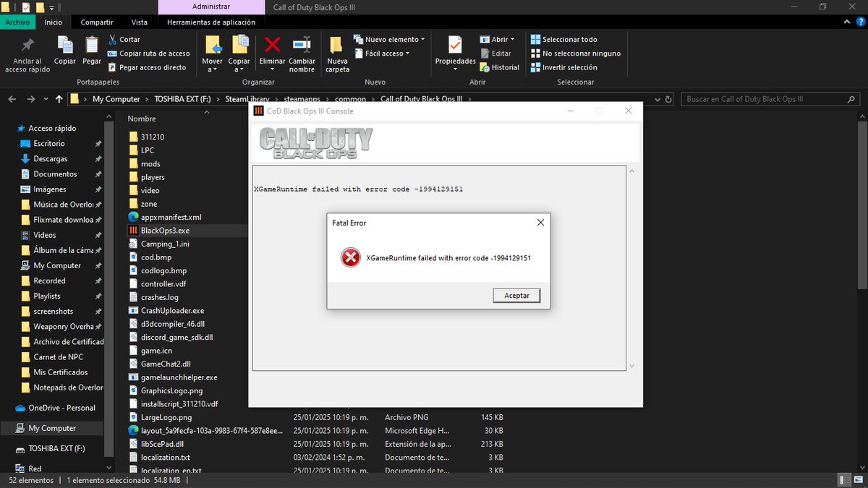Screen dimensions: 868x488
Task: Open the Recorded folder in the sidebar
Action: 49,281
